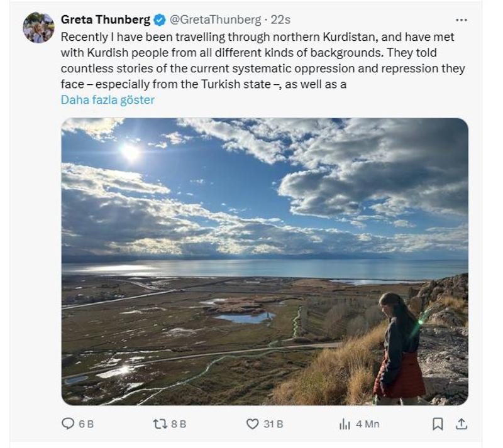Click the views bar chart icon
The width and height of the screenshot is (503, 448).
pos(345,424)
